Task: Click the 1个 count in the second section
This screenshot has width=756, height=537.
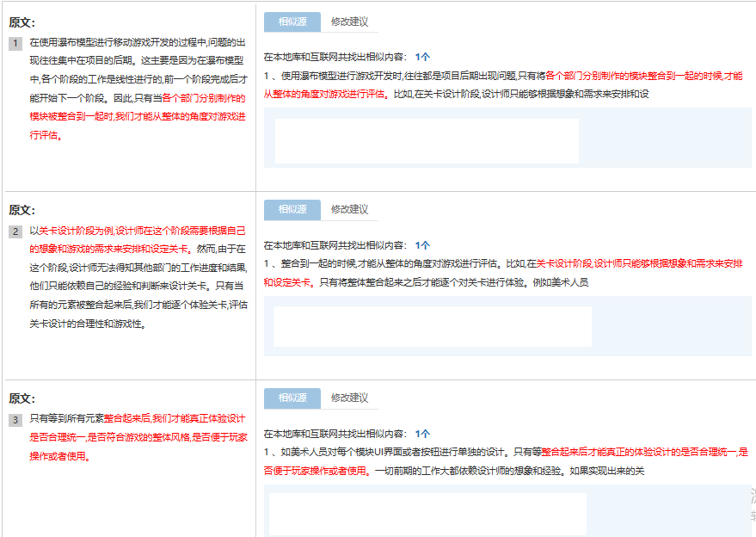Action: coord(422,245)
